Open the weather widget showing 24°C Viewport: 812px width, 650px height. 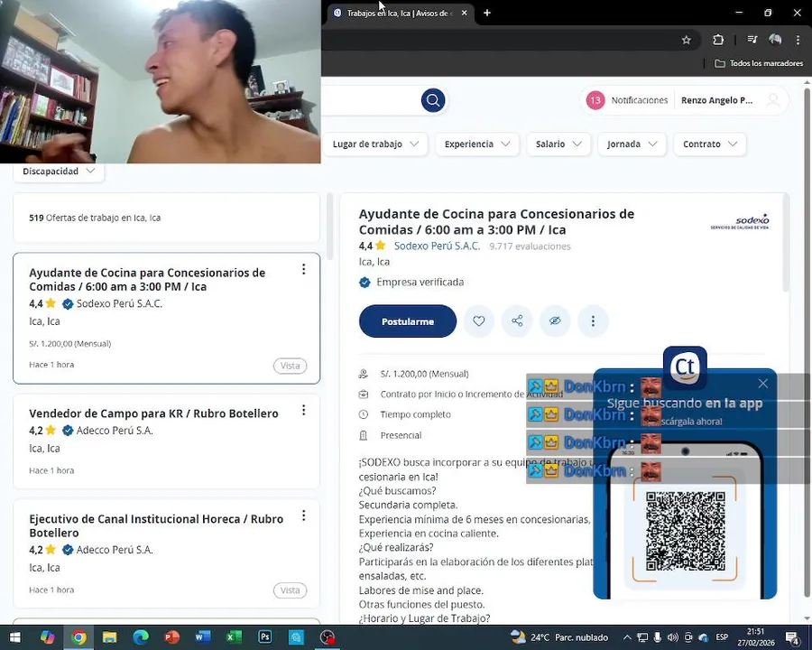558,637
